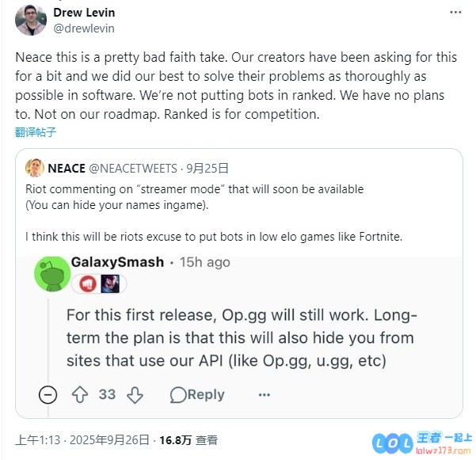Screen dimensions: 476x460
Task: Downvote the GalaxySmash comment
Action: pyautogui.click(x=135, y=394)
